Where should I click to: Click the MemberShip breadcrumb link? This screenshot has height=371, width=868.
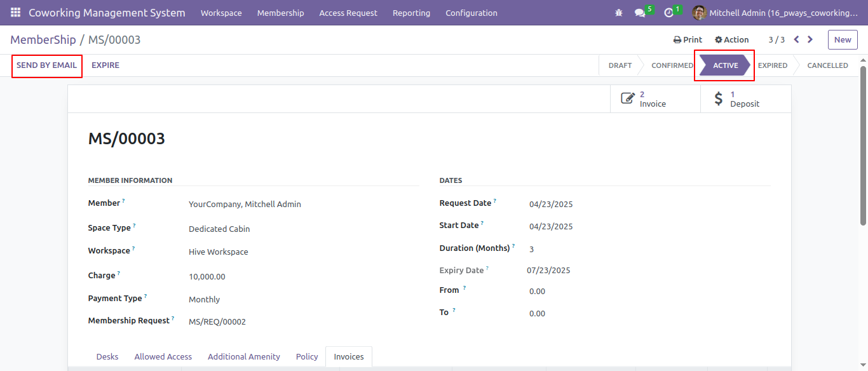(x=43, y=39)
